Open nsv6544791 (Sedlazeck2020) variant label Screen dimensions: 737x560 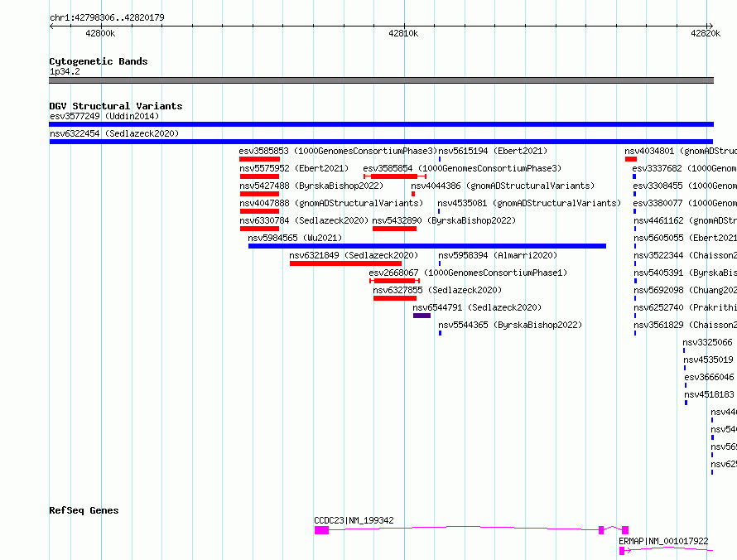(477, 307)
